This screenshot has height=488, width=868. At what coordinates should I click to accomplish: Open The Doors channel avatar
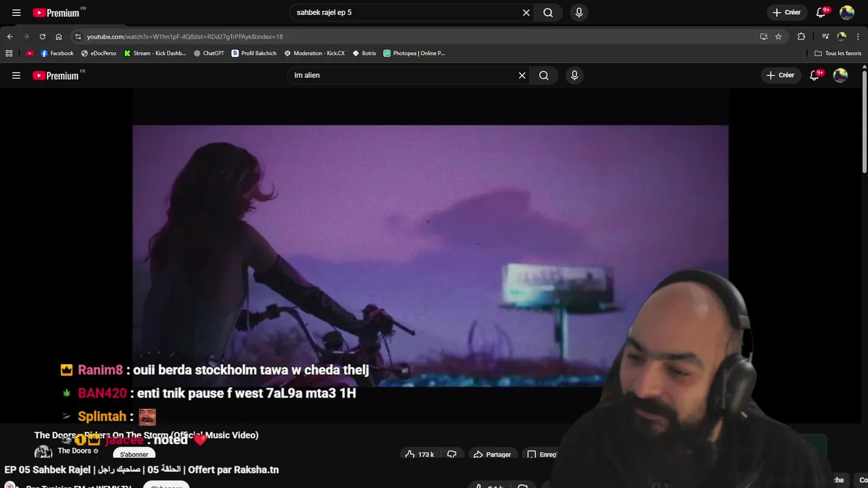click(x=43, y=452)
